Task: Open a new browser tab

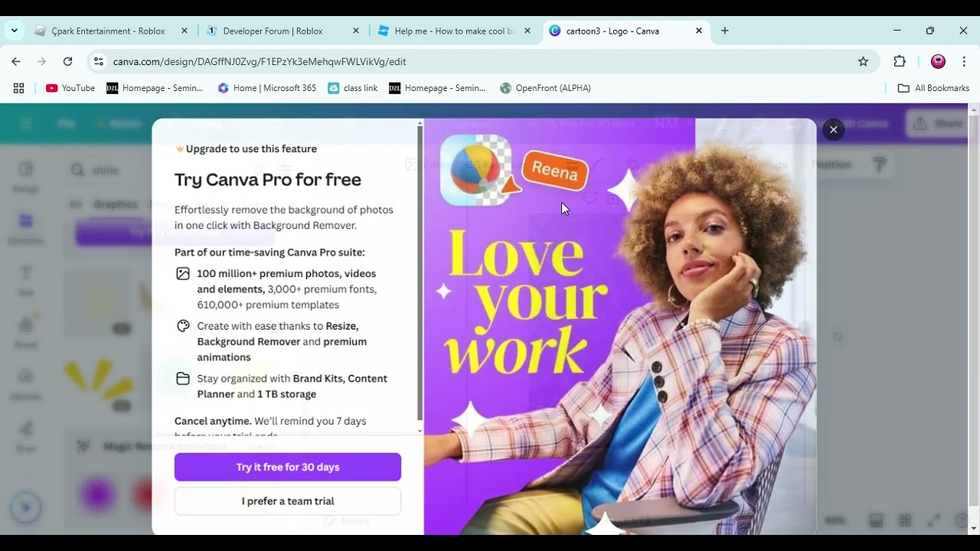Action: (x=724, y=31)
